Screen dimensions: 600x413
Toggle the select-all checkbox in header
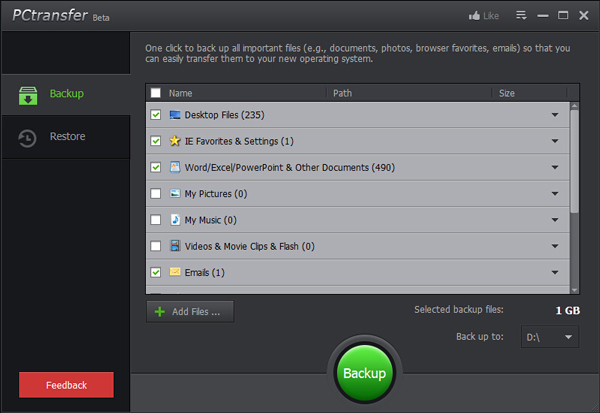(156, 93)
